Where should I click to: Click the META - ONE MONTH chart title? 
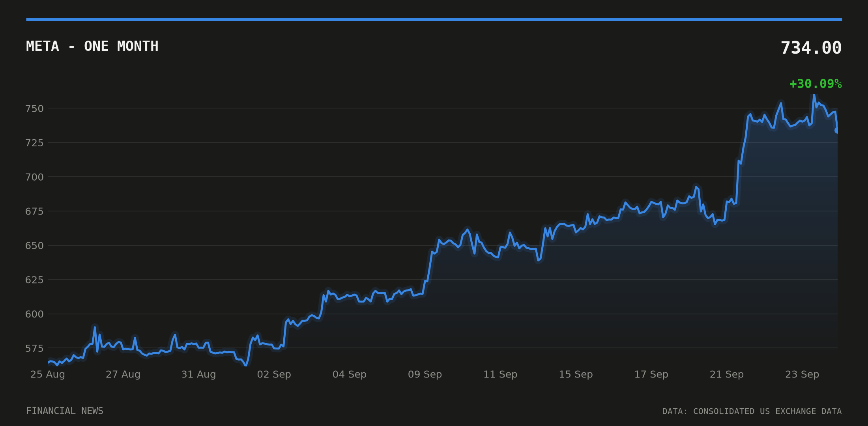(x=92, y=47)
